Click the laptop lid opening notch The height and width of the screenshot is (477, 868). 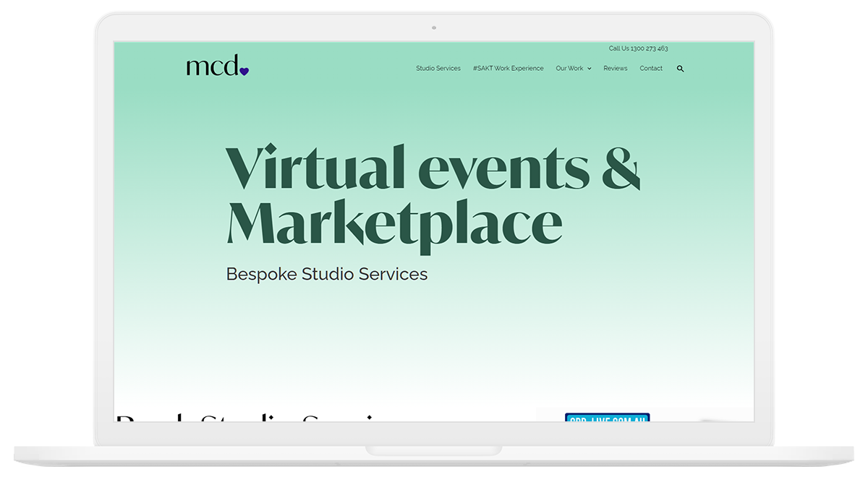tap(434, 450)
